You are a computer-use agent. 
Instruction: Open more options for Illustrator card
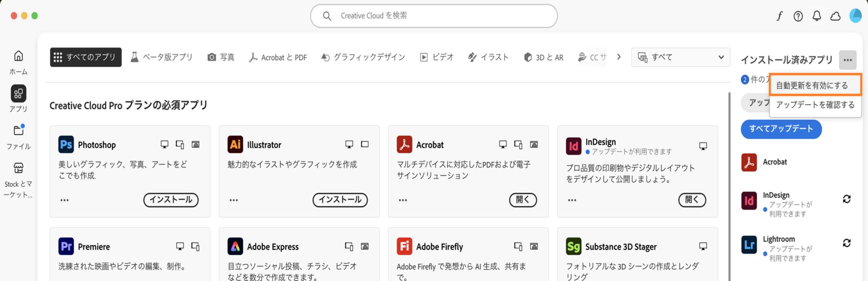tap(234, 200)
